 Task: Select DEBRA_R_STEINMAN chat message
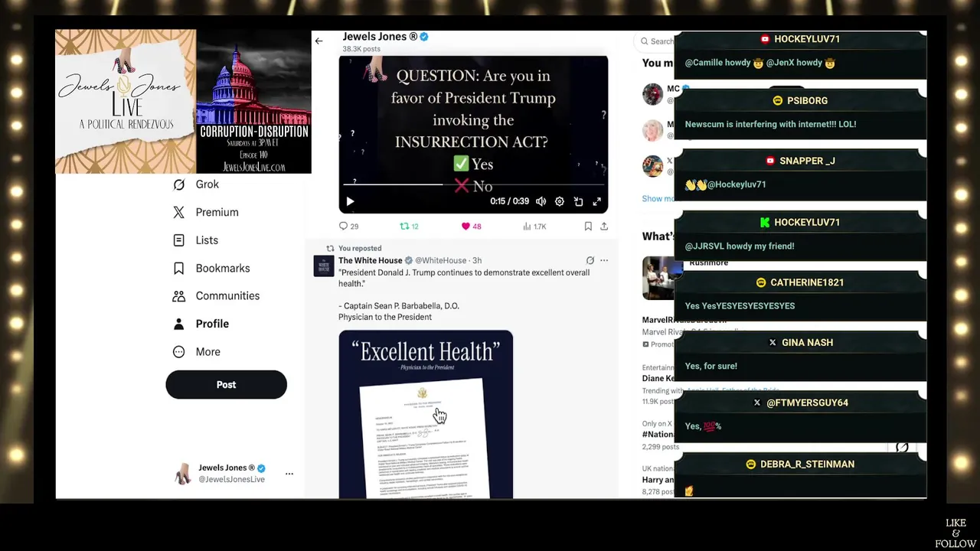coord(800,476)
